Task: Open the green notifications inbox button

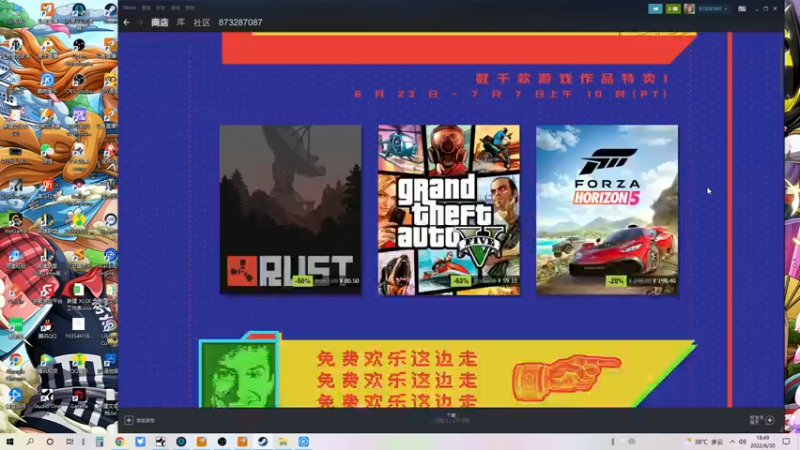Action: pyautogui.click(x=673, y=9)
